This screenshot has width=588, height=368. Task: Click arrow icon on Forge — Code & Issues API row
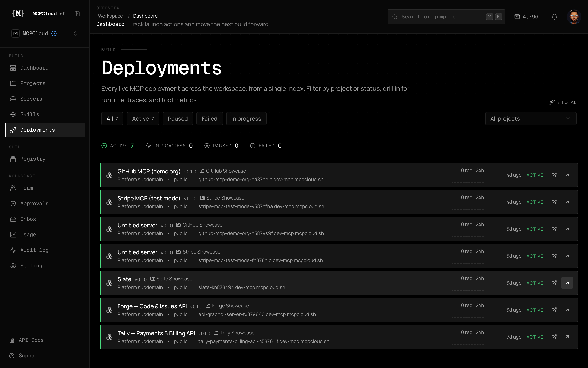(x=567, y=310)
